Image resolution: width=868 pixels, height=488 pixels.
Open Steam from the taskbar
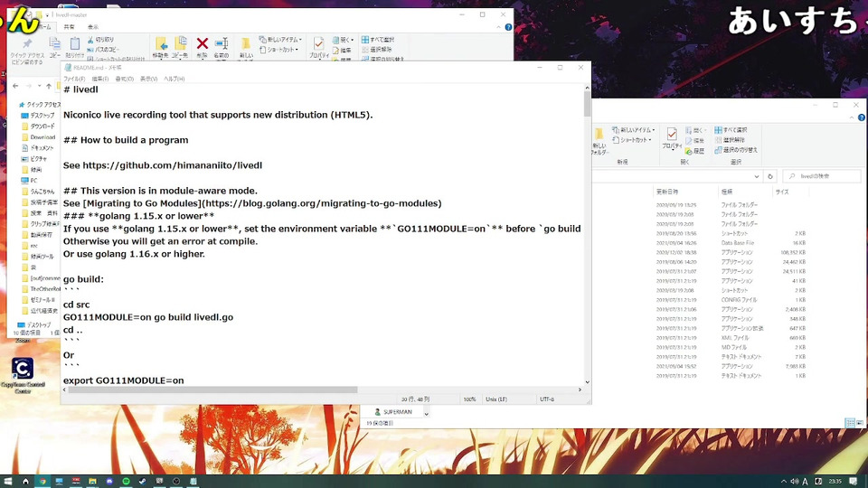pyautogui.click(x=142, y=482)
